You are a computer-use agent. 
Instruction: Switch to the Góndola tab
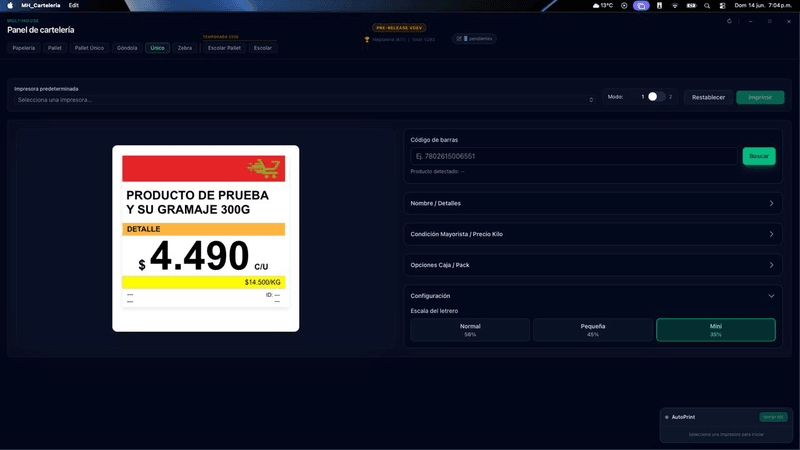point(127,48)
